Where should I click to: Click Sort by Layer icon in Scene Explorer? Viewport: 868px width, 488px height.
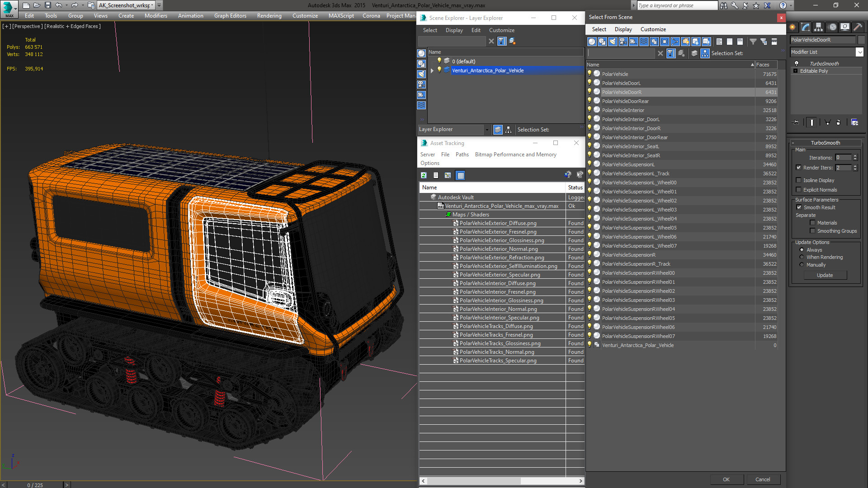[498, 130]
